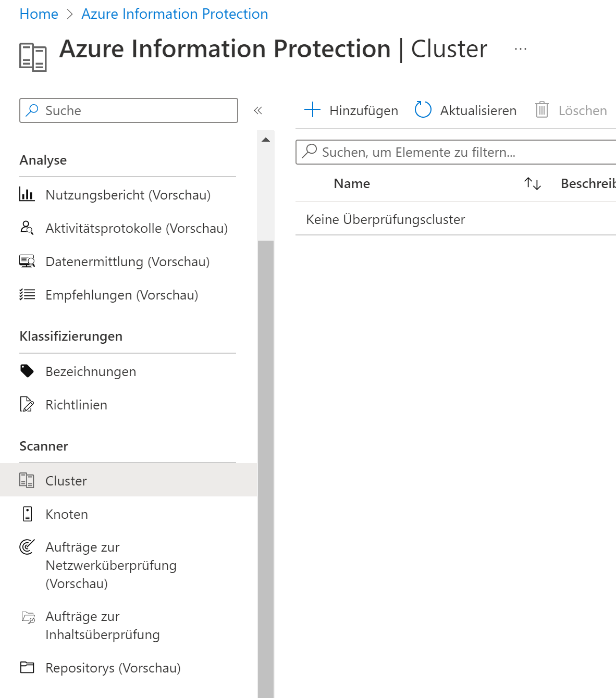Open Aktivitätsprotokolle via its person icon
This screenshot has height=698, width=616.
click(26, 228)
